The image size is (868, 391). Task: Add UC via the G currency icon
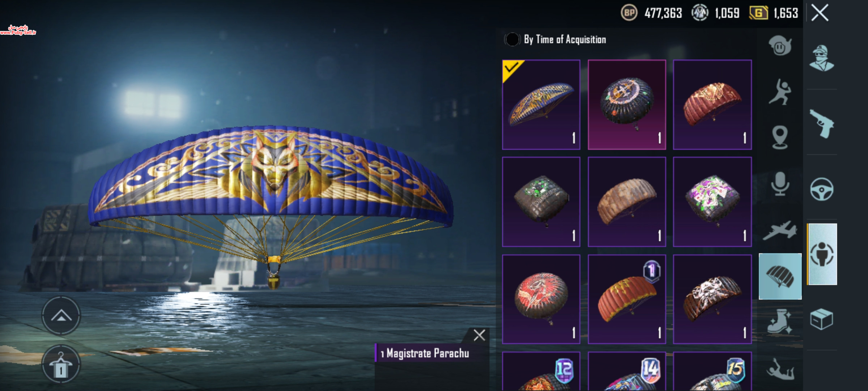[758, 13]
